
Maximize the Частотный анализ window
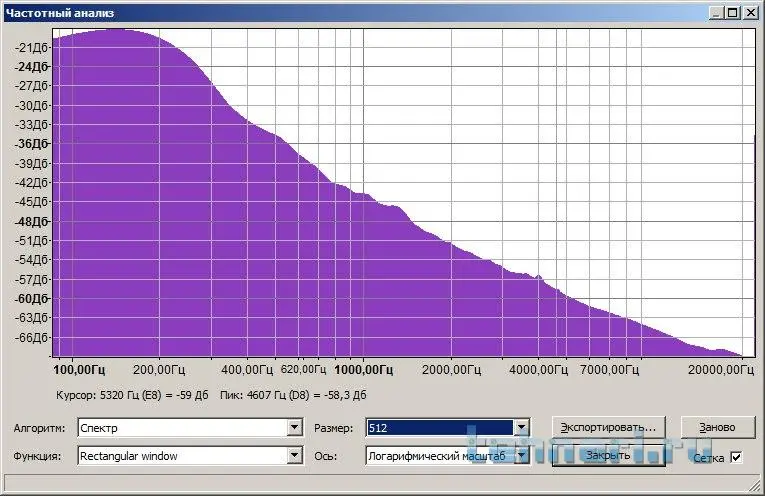click(732, 13)
